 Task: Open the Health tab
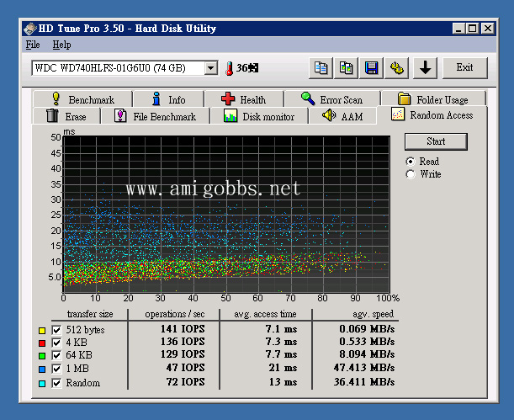pos(243,99)
